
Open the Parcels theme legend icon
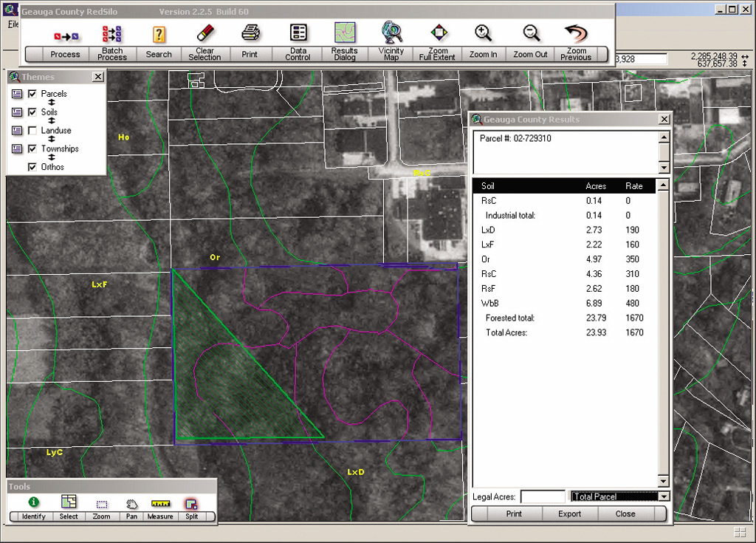point(17,94)
